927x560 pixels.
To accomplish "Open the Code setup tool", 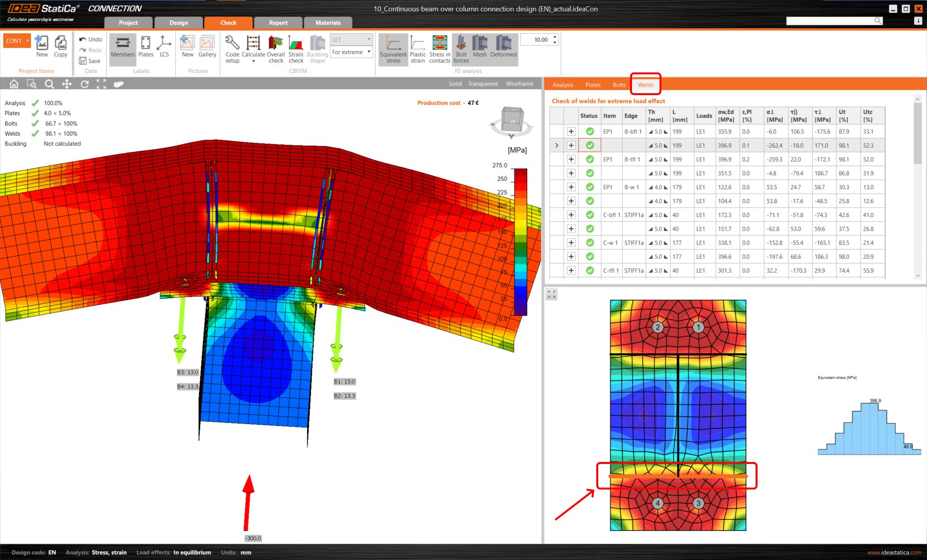I will click(x=232, y=49).
